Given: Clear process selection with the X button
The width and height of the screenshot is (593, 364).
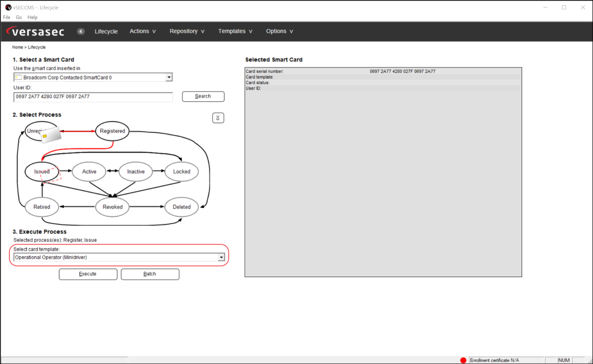Looking at the screenshot, I should tap(218, 118).
